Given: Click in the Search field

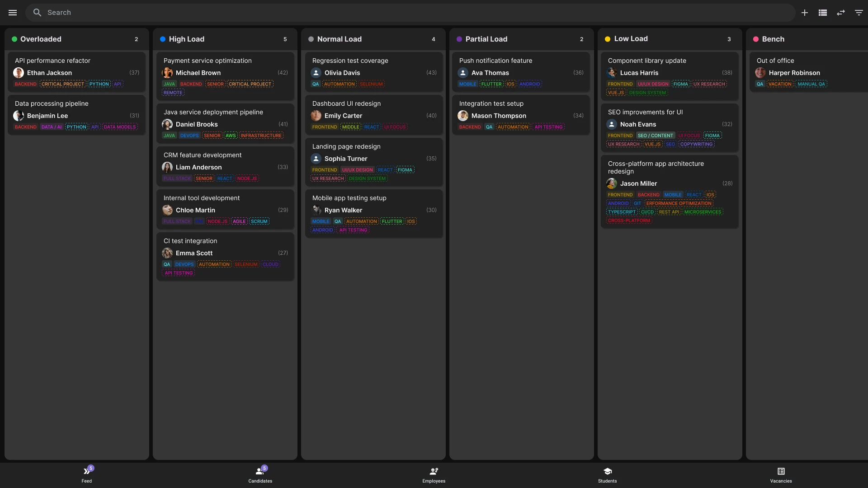Looking at the screenshot, I should point(407,13).
